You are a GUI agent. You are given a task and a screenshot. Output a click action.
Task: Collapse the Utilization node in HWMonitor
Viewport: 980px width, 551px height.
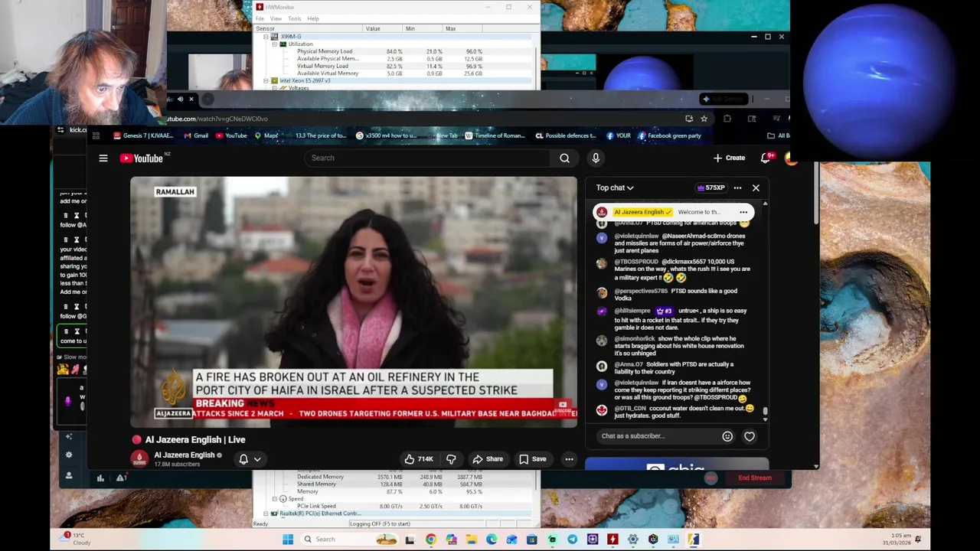[274, 44]
